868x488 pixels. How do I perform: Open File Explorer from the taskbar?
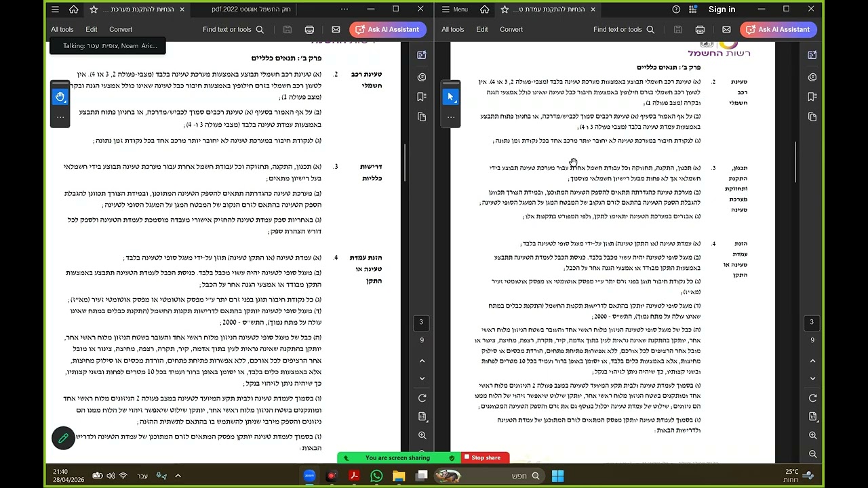pyautogui.click(x=399, y=476)
